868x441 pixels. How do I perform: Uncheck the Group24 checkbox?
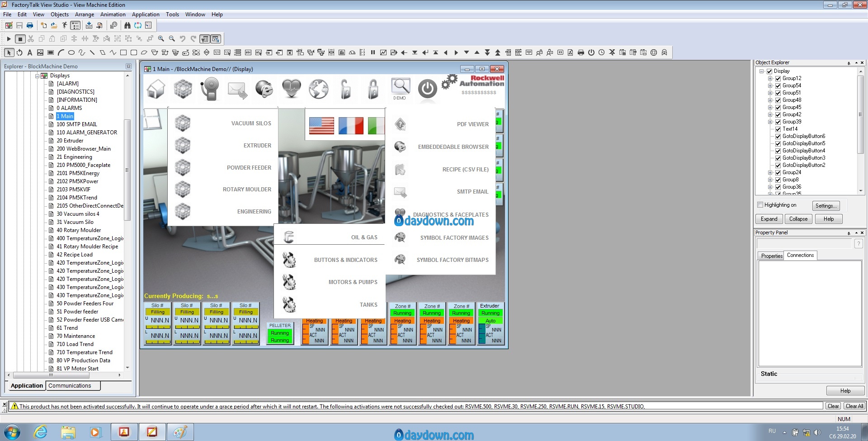778,173
